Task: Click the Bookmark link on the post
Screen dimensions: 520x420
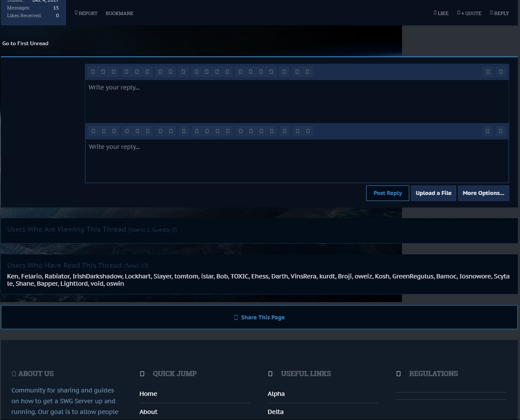Action: (x=119, y=13)
